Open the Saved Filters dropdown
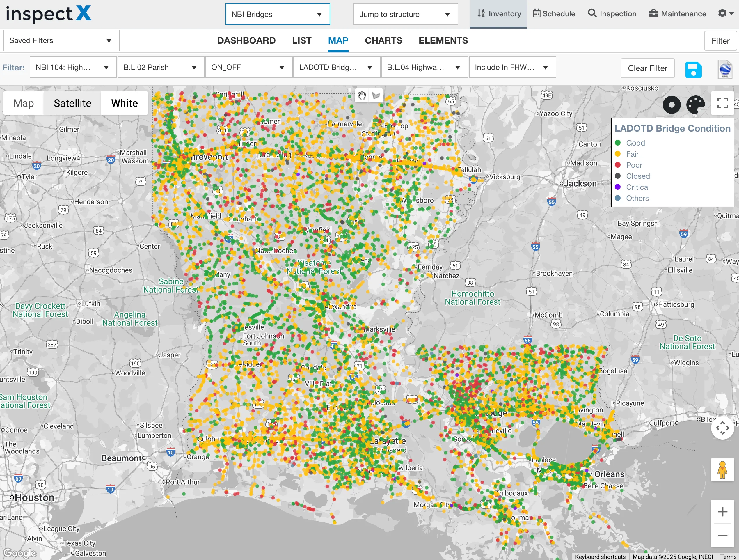The width and height of the screenshot is (739, 560). 61,40
